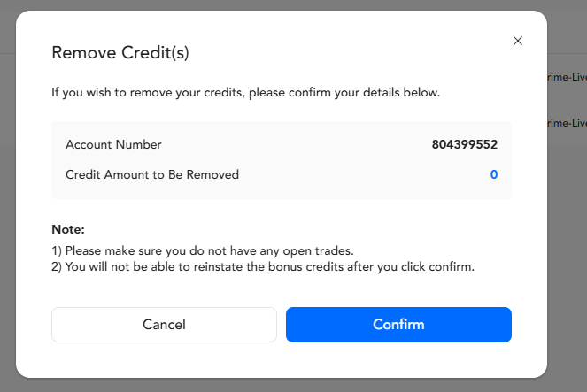This screenshot has height=392, width=587.
Task: Click the word Confirm on the blue button
Action: [x=398, y=325]
